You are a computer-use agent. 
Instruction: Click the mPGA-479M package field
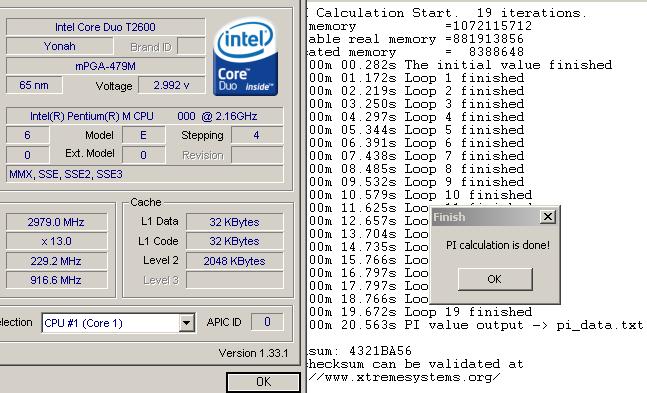105,66
